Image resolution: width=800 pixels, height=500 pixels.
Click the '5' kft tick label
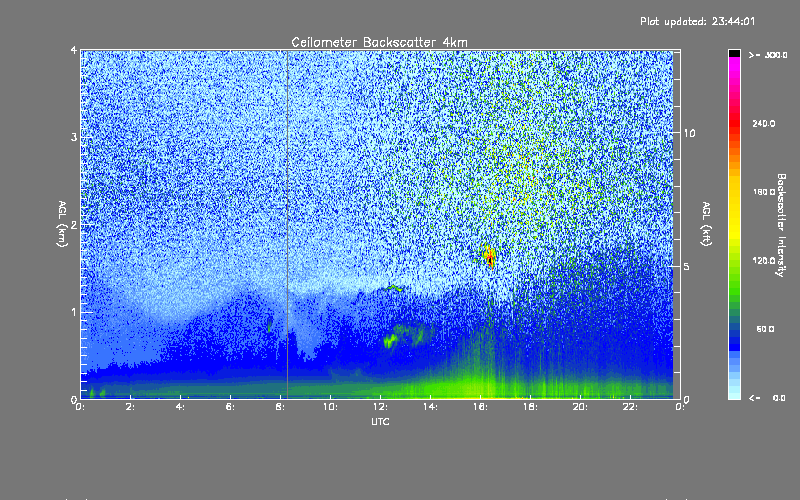[x=687, y=266]
